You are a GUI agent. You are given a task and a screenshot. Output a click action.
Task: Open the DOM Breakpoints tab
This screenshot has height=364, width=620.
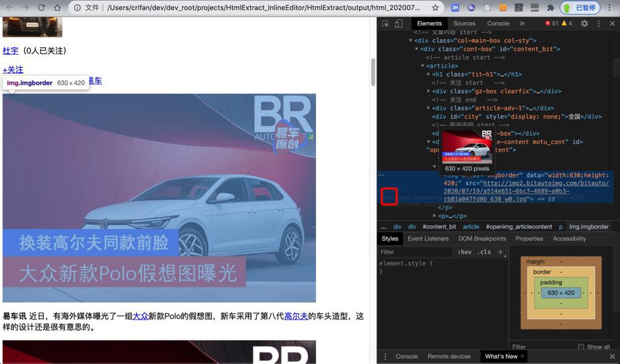point(482,238)
